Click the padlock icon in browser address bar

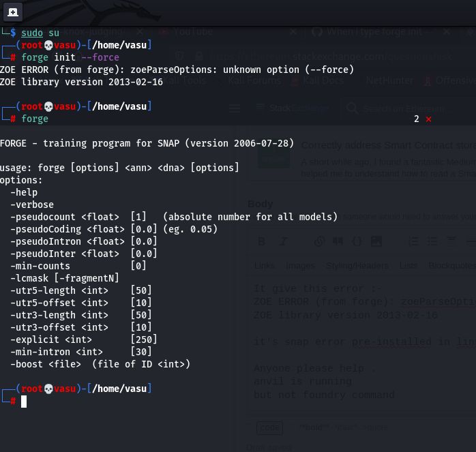[199, 56]
